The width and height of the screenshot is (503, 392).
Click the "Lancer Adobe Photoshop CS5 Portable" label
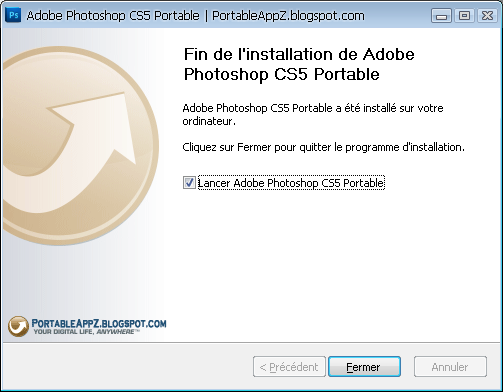[291, 183]
